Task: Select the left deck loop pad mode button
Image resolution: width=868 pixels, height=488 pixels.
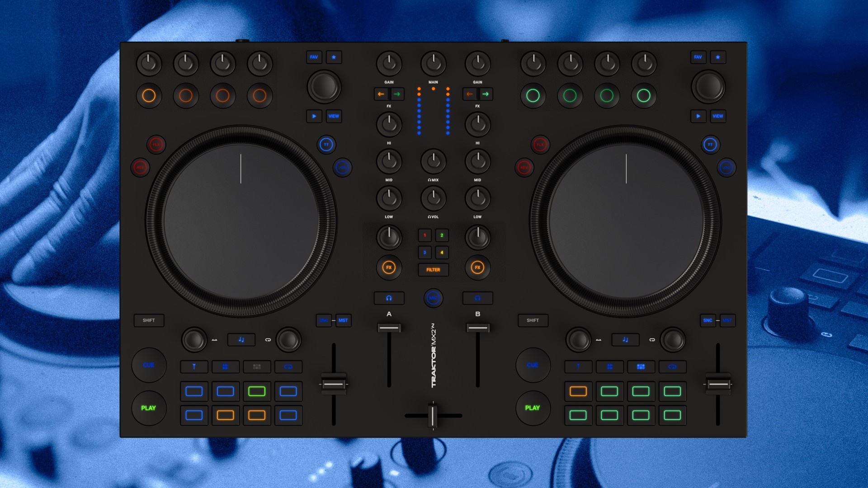Action: point(288,366)
